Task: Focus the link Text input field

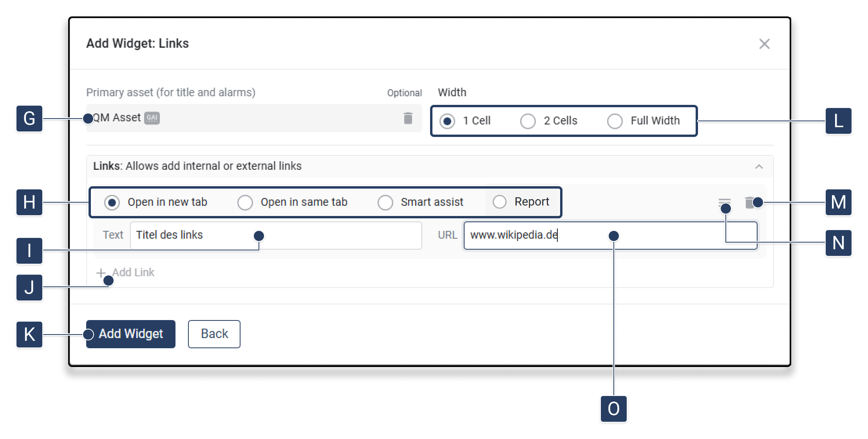Action: 276,236
